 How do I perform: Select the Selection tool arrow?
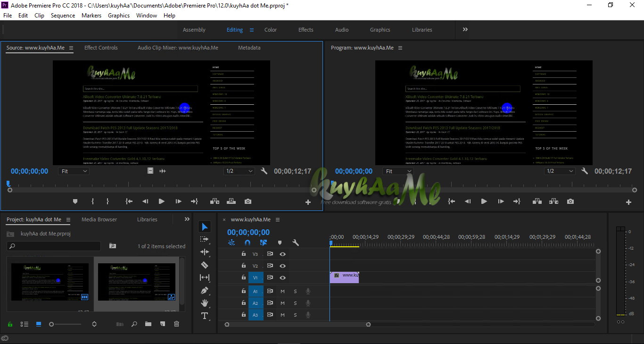(205, 227)
